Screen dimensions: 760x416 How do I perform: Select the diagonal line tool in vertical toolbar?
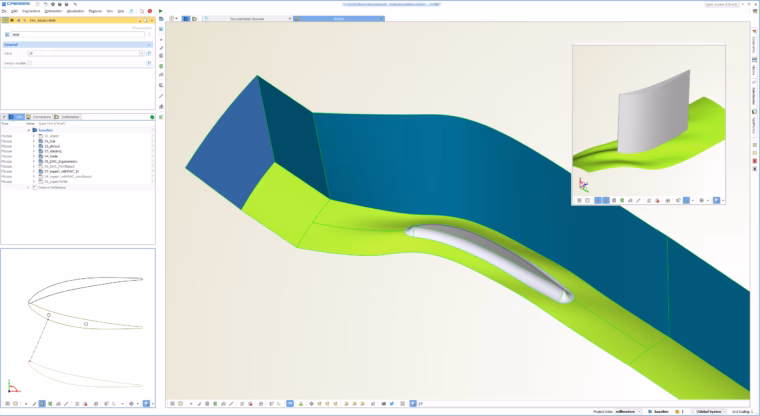(161, 96)
